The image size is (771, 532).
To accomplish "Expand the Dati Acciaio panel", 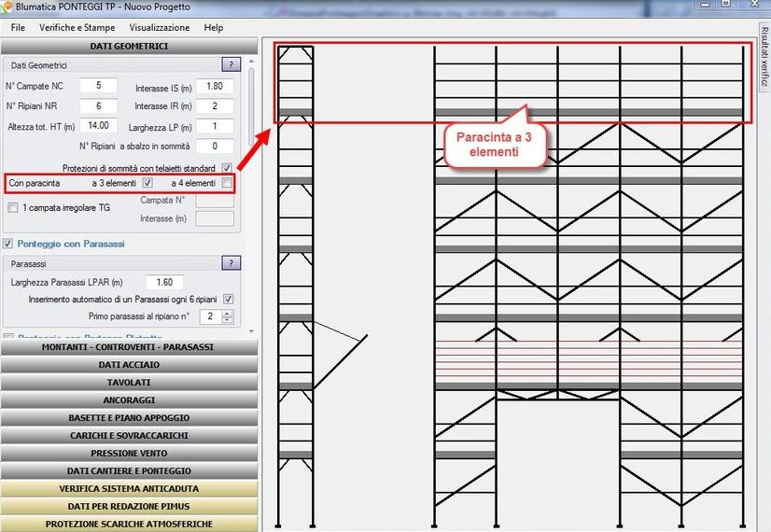I will click(128, 365).
